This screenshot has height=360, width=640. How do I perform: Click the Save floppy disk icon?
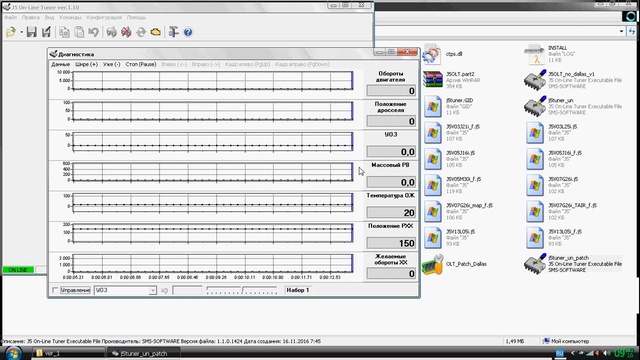(31, 32)
